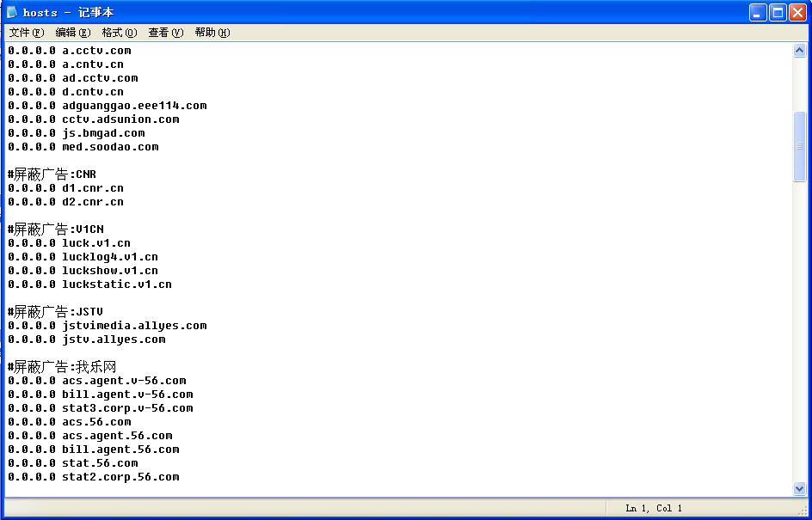The image size is (812, 520).
Task: Click the bill.agent.56.com line
Action: [94, 450]
